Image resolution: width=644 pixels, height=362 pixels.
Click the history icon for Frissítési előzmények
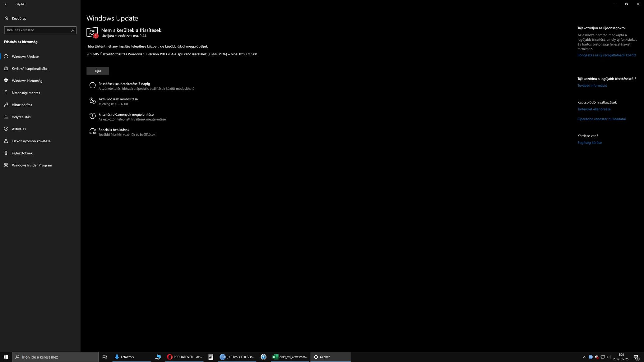point(92,116)
